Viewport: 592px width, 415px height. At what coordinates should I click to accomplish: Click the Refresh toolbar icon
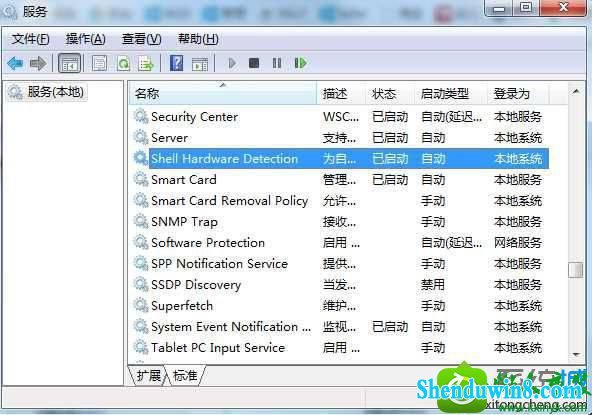123,63
